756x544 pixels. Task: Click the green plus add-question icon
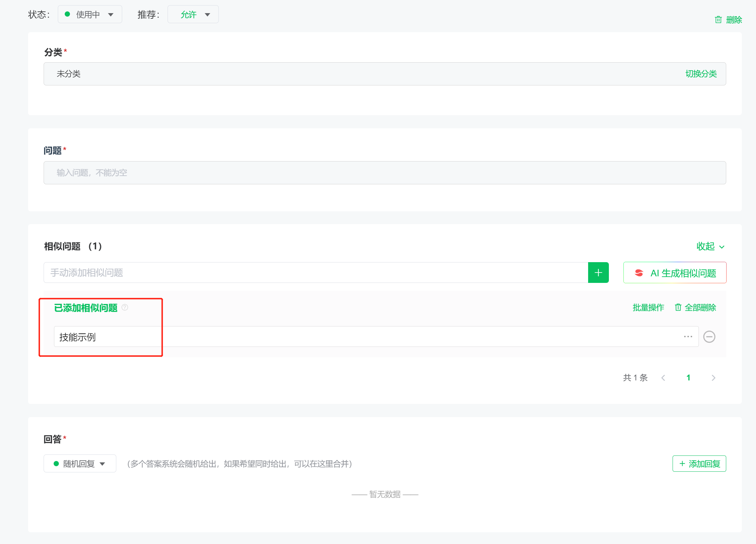(x=598, y=273)
